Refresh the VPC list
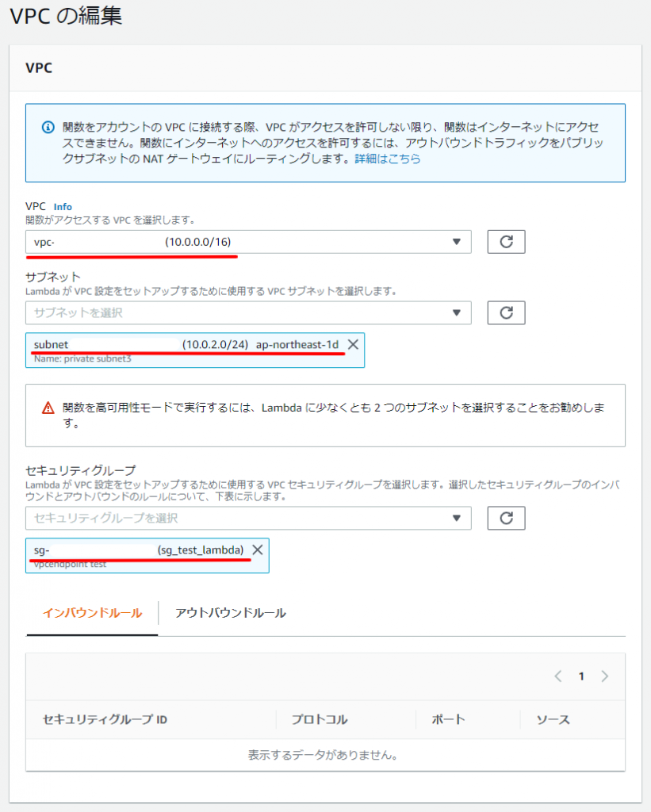Image resolution: width=651 pixels, height=812 pixels. [x=506, y=242]
